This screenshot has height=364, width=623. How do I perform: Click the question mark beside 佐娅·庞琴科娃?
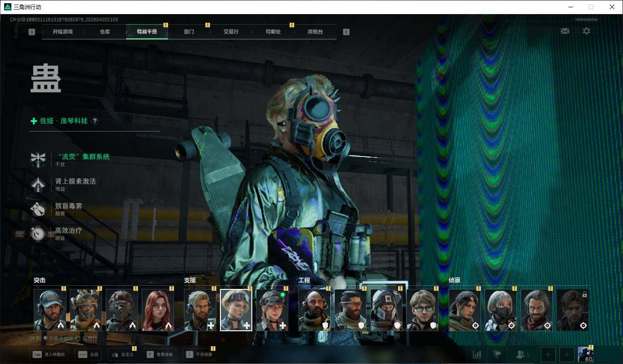(x=95, y=121)
